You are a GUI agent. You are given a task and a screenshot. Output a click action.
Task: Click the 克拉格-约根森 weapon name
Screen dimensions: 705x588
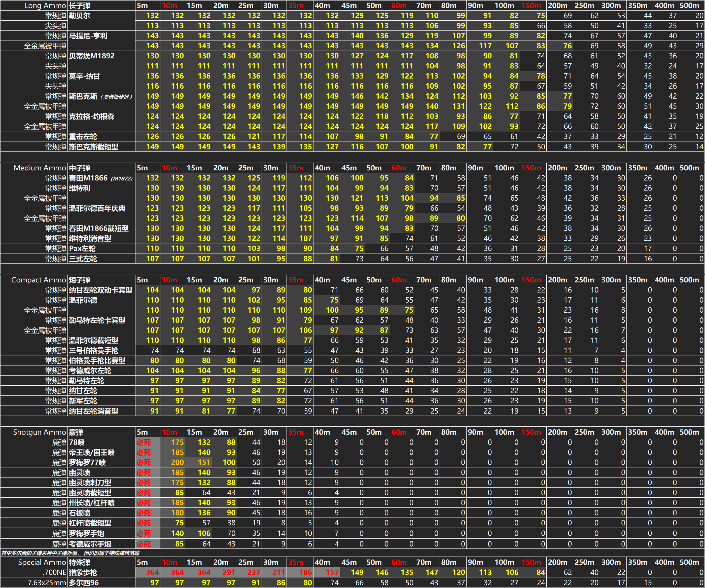coord(92,117)
